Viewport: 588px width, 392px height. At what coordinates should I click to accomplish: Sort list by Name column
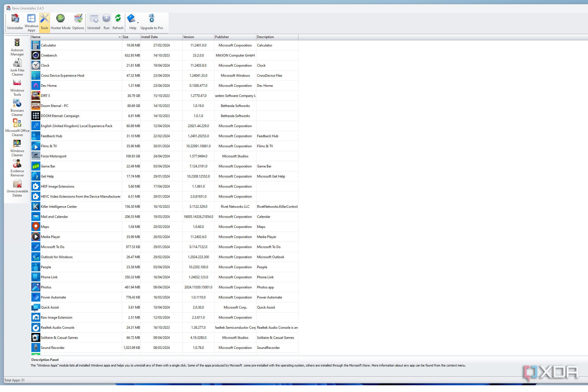click(76, 37)
